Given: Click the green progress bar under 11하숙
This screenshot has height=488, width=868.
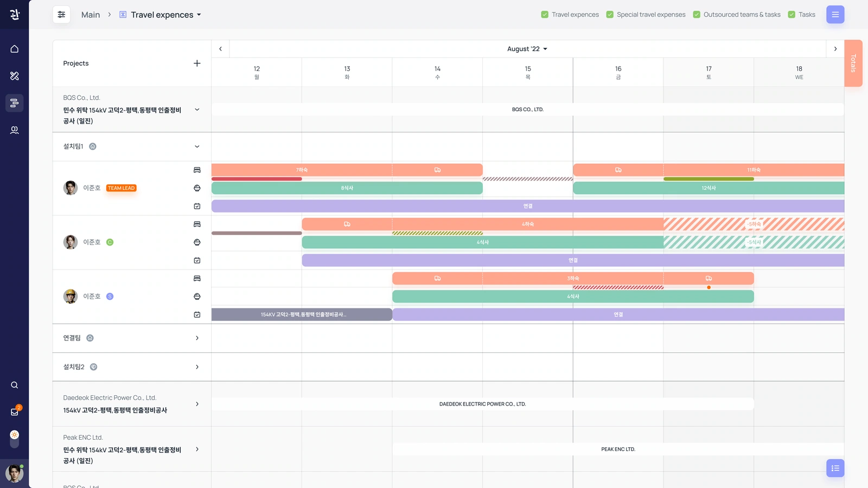Looking at the screenshot, I should [709, 179].
